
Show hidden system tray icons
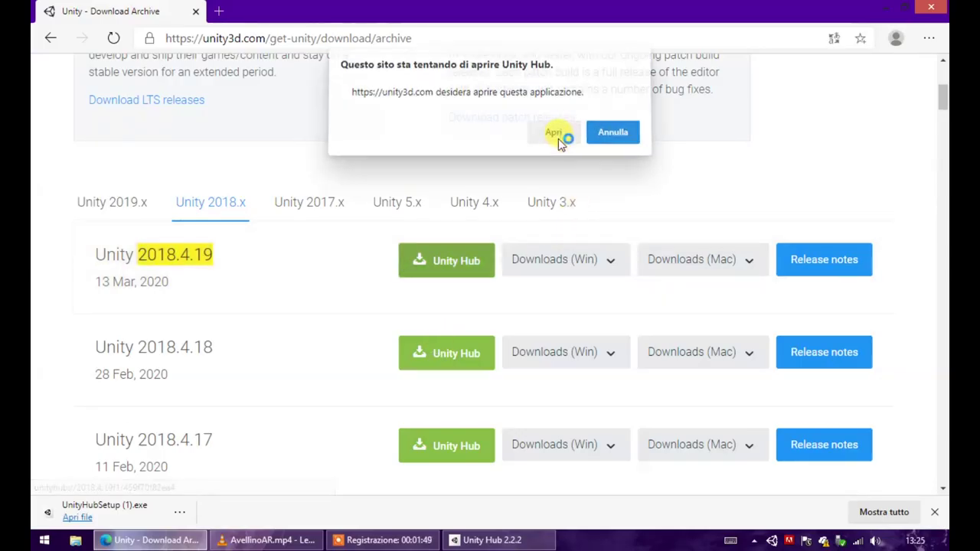754,540
